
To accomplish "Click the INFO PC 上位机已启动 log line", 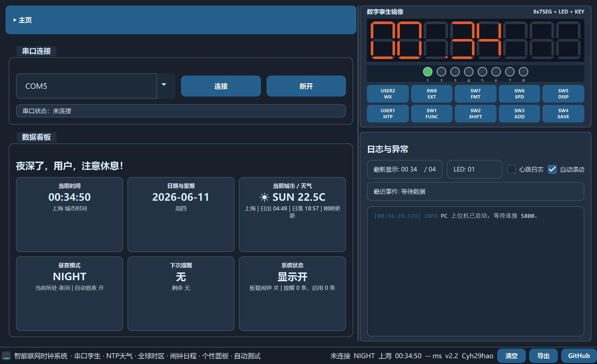I will pyautogui.click(x=456, y=216).
